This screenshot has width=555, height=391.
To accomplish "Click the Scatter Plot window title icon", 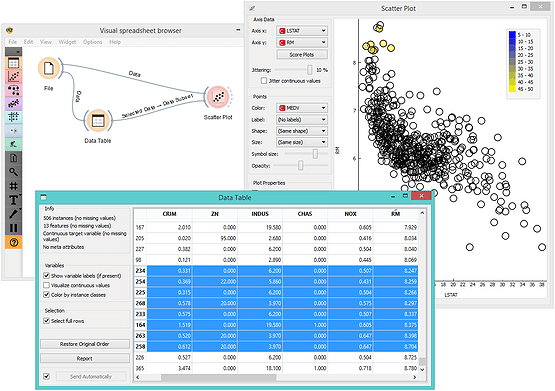I will (252, 8).
